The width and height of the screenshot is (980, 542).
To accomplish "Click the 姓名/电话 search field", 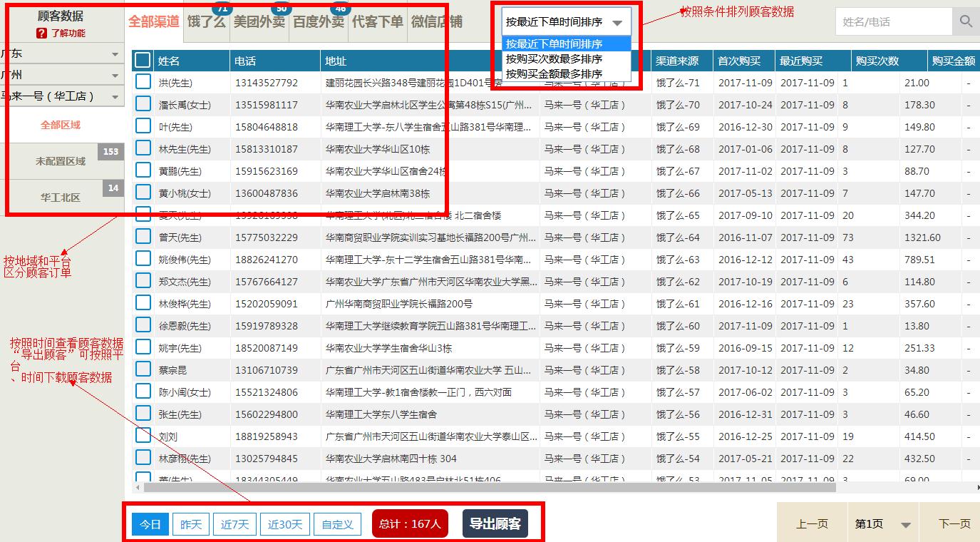I will [x=894, y=21].
